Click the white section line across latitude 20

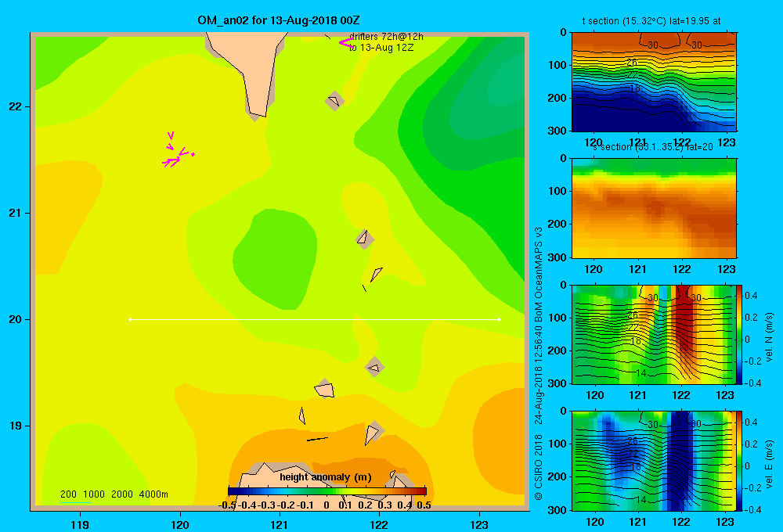(315, 319)
